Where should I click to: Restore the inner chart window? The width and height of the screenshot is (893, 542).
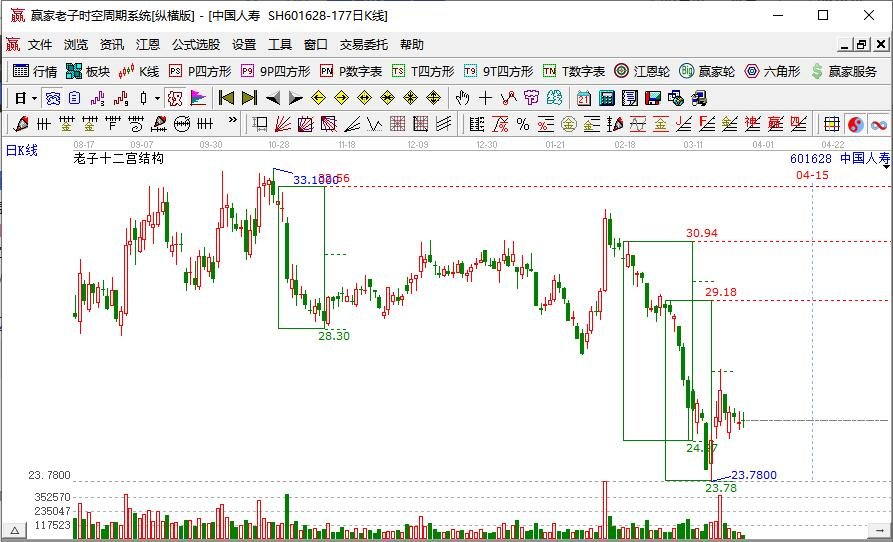click(861, 44)
